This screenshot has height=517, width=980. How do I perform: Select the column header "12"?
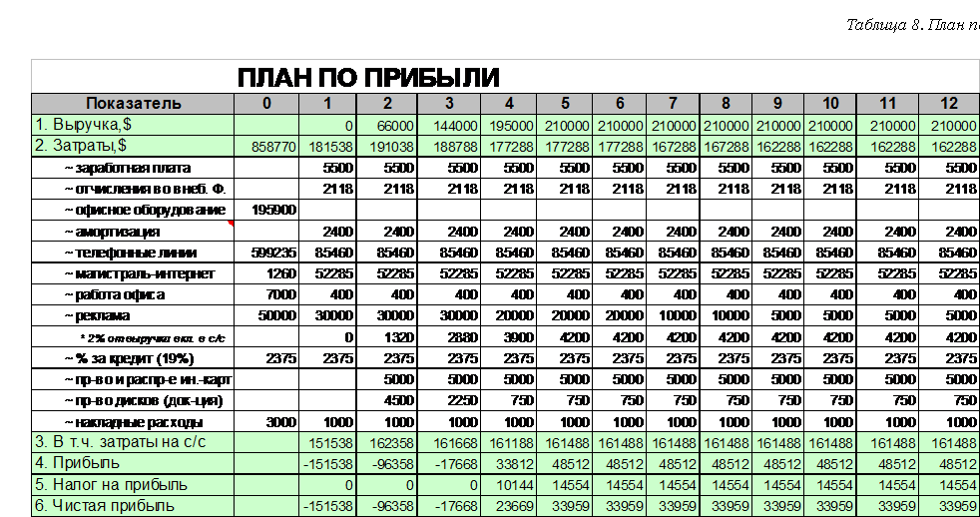[x=949, y=103]
